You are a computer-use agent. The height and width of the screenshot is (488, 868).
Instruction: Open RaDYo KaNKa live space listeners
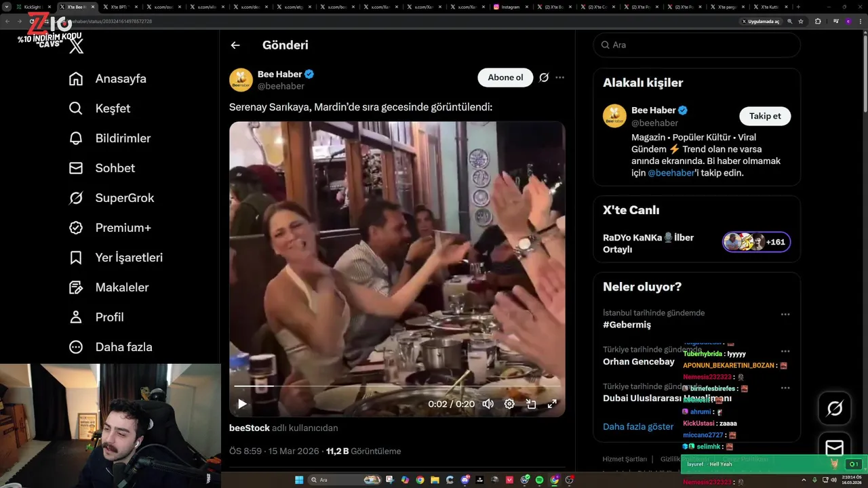click(757, 242)
